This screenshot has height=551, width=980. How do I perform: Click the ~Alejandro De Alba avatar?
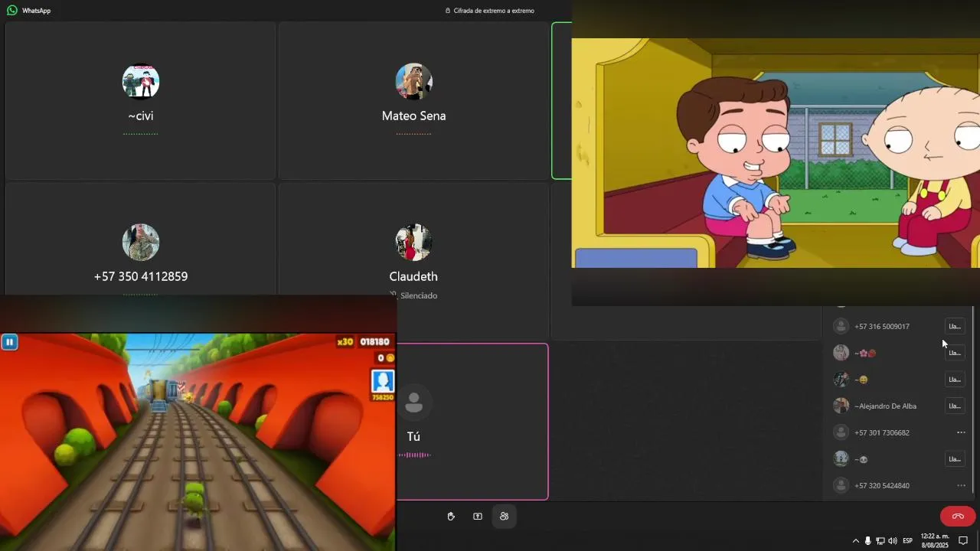pos(841,406)
